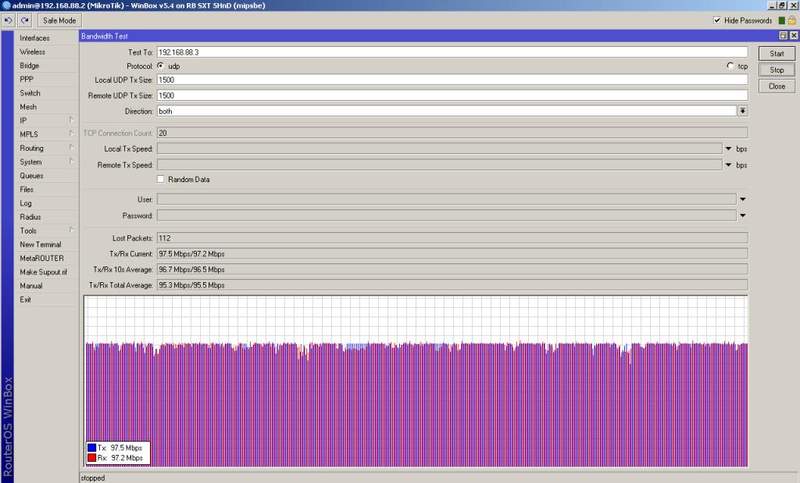Click the Start button

coord(777,54)
